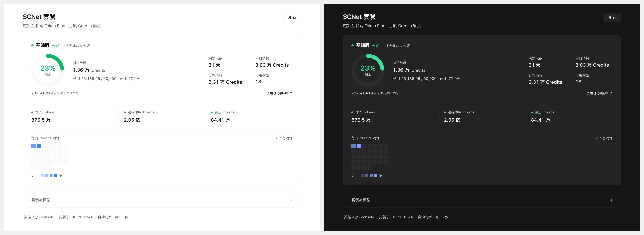Click the 刷新 button in the light panel
644x235 pixels.
tap(292, 18)
